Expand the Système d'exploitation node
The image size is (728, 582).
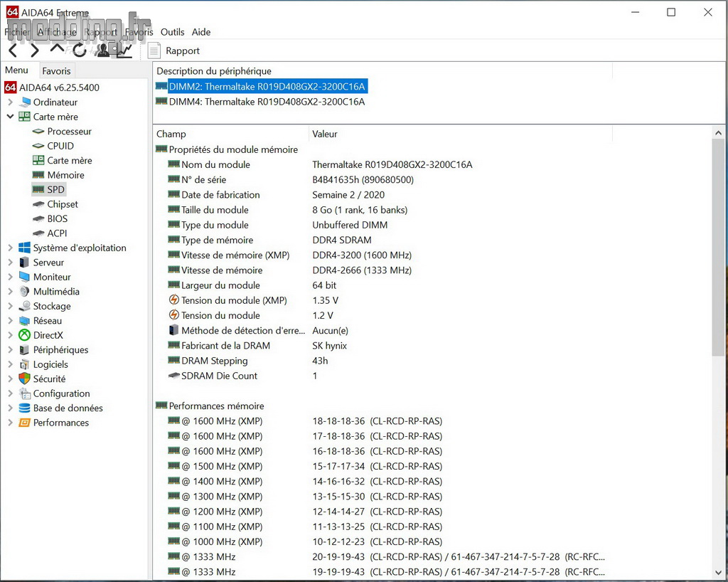click(x=10, y=248)
